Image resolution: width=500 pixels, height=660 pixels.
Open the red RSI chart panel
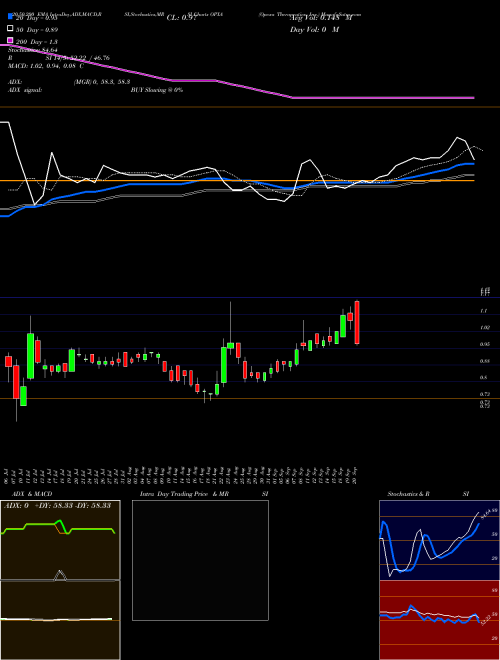point(439,620)
